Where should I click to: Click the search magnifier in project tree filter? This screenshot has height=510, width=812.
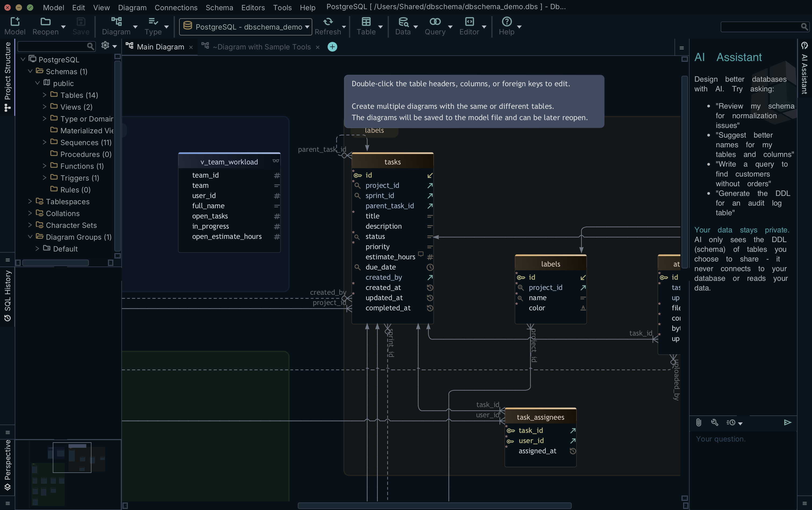click(x=90, y=46)
